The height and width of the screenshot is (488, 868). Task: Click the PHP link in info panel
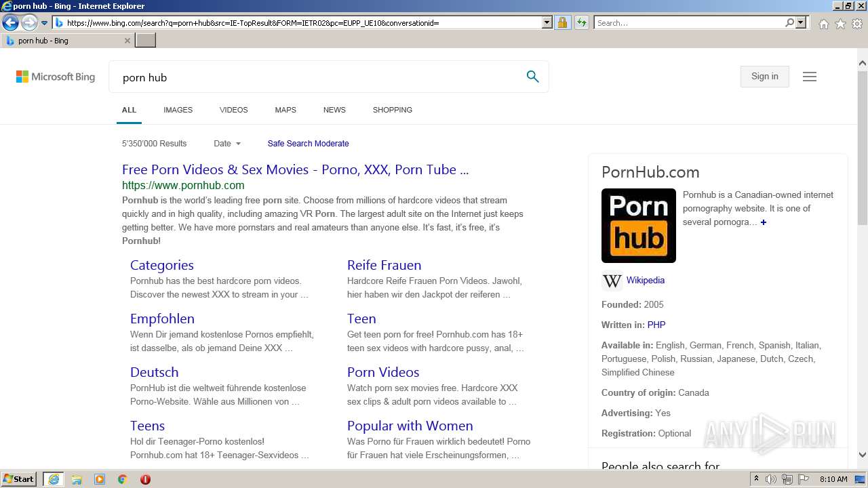pos(656,325)
